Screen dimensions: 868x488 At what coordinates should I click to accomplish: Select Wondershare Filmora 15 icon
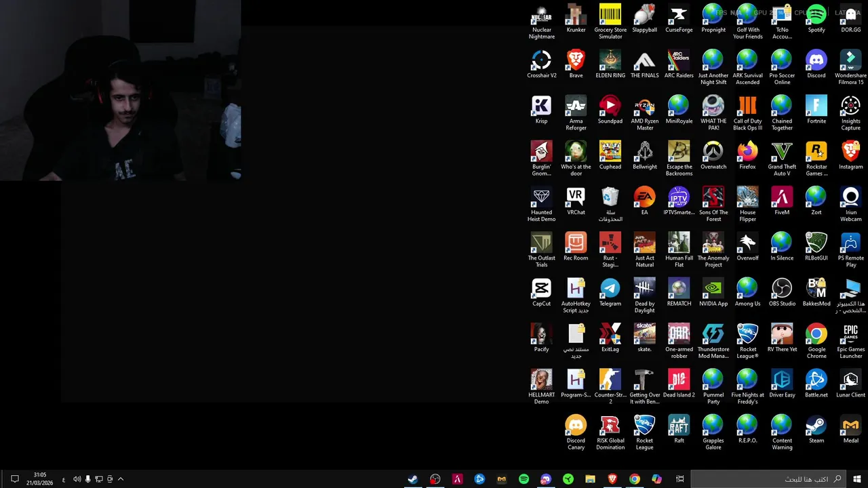[x=850, y=67]
